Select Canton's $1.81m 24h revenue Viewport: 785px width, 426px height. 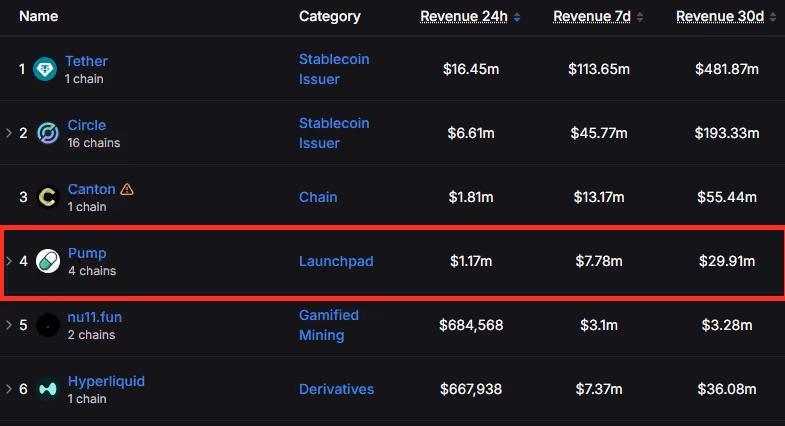471,197
